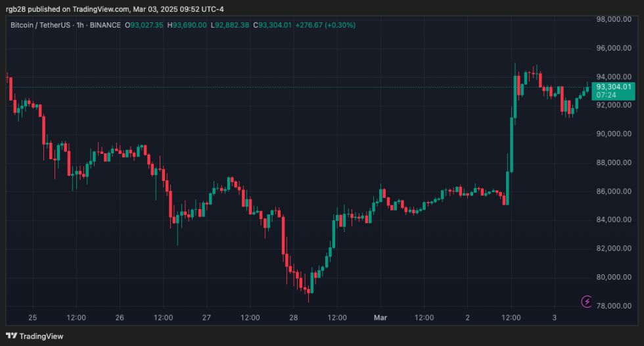Select the 27 date on time axis
The image size is (644, 346).
coord(206,318)
